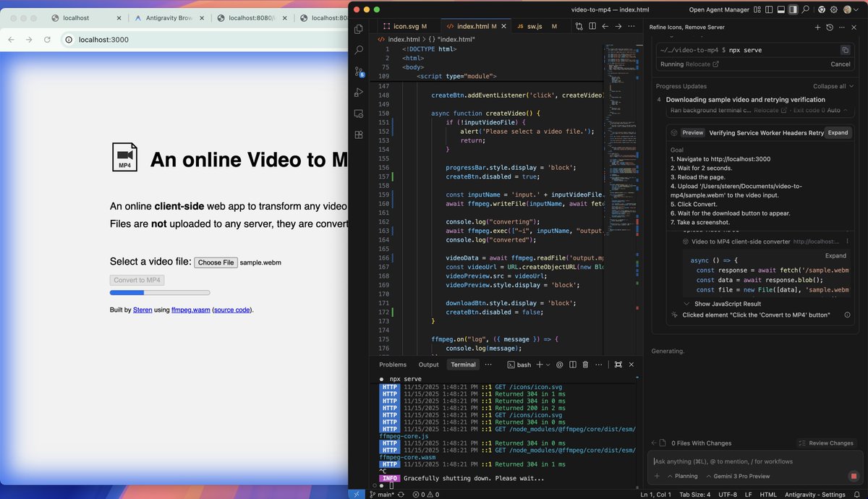Open the ffmpeg.wasm link
868x499 pixels.
192,310
